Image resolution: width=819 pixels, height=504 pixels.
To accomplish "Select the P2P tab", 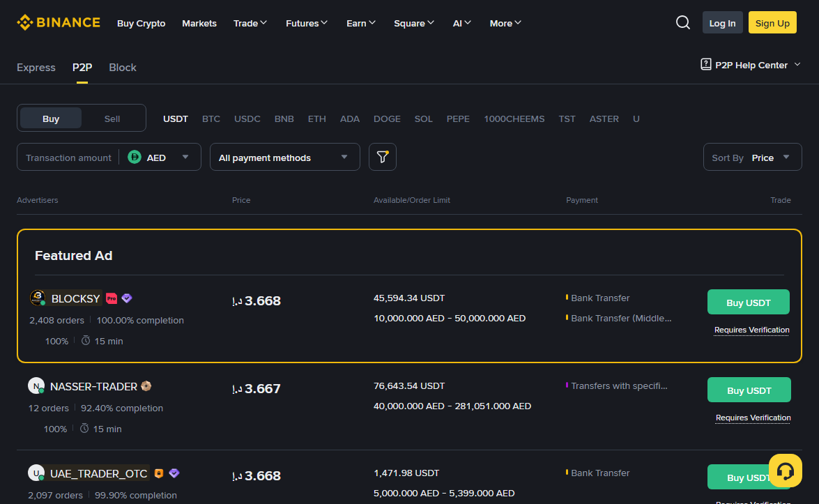I will pos(82,68).
